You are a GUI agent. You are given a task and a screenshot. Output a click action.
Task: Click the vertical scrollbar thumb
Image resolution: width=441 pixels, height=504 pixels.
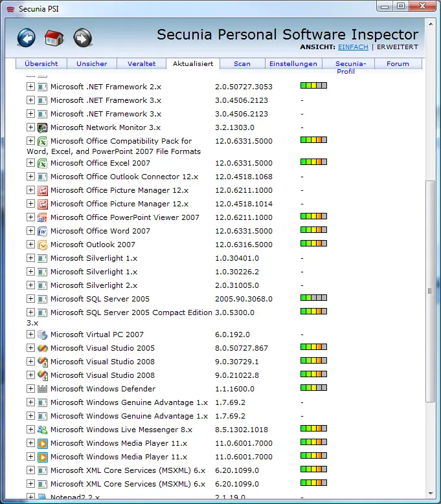pos(430,291)
